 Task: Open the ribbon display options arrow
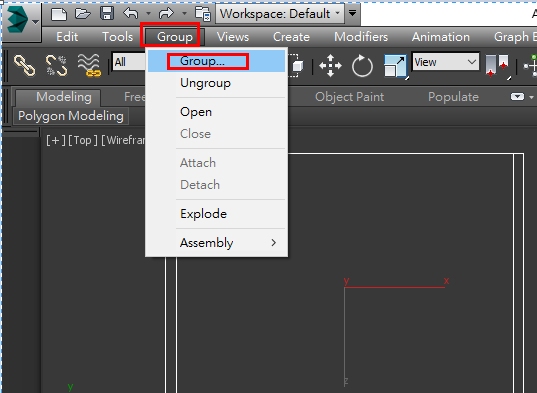tap(531, 97)
